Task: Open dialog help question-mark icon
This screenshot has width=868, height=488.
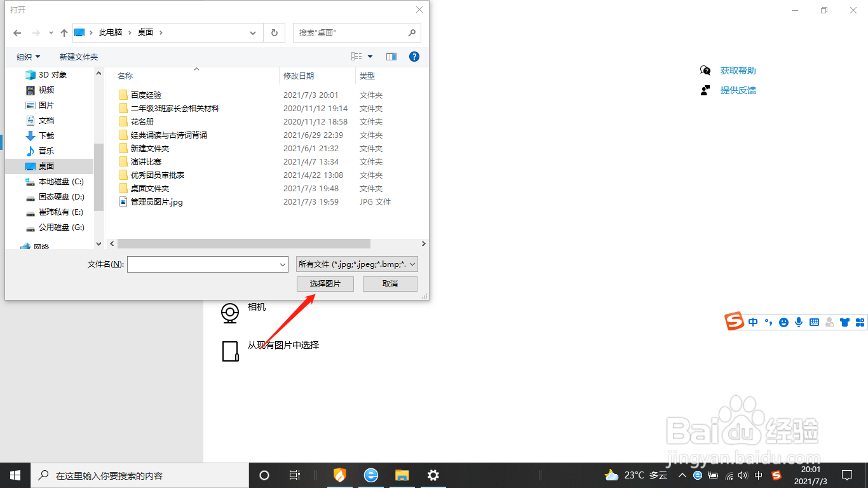Action: tap(414, 57)
